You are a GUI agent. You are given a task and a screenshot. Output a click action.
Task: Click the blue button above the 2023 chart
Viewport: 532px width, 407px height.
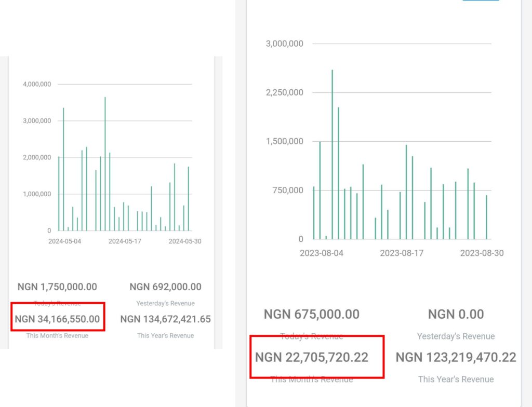click(481, 1)
